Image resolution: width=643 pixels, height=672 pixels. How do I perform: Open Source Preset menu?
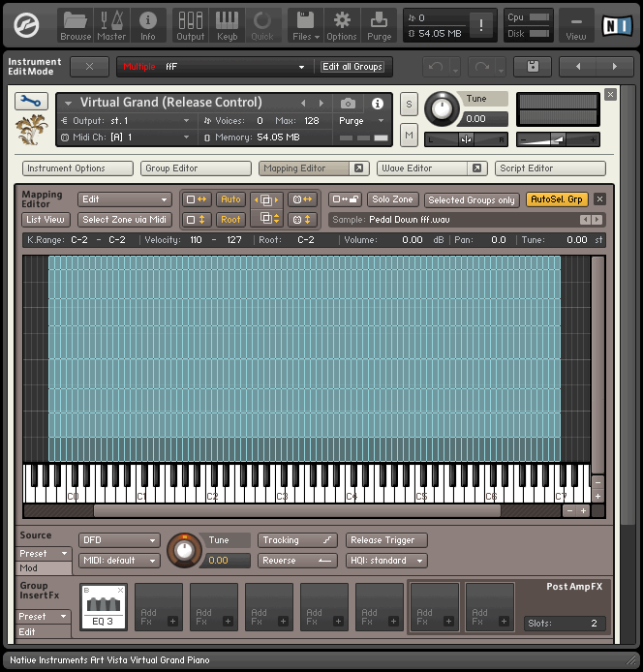pyautogui.click(x=44, y=554)
